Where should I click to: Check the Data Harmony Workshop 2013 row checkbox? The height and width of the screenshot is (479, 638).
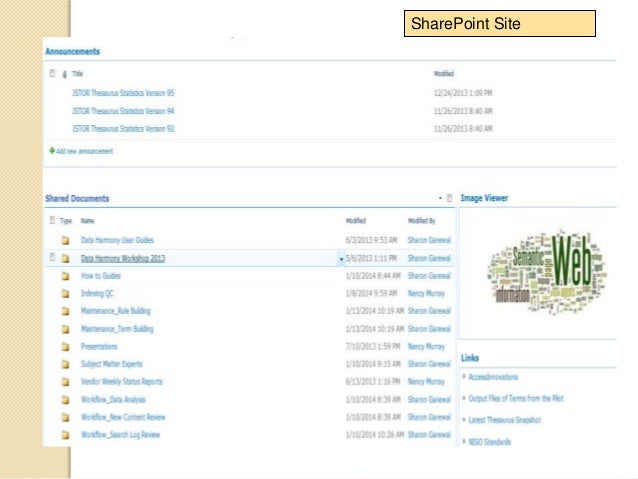pyautogui.click(x=52, y=257)
